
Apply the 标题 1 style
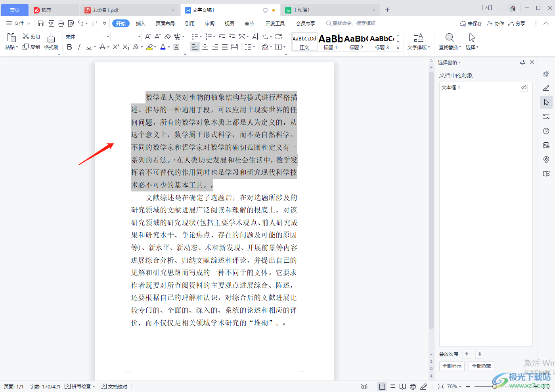[x=330, y=42]
